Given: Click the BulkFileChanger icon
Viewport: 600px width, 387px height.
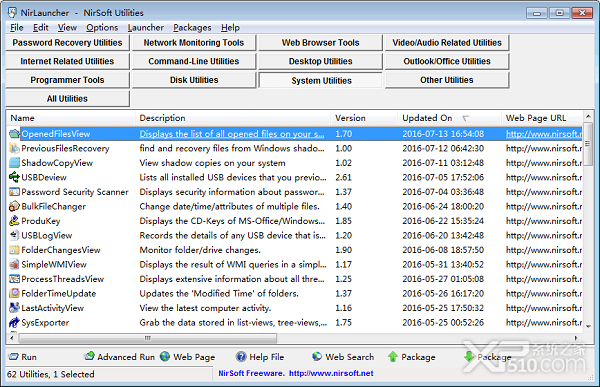Looking at the screenshot, I should pos(14,206).
